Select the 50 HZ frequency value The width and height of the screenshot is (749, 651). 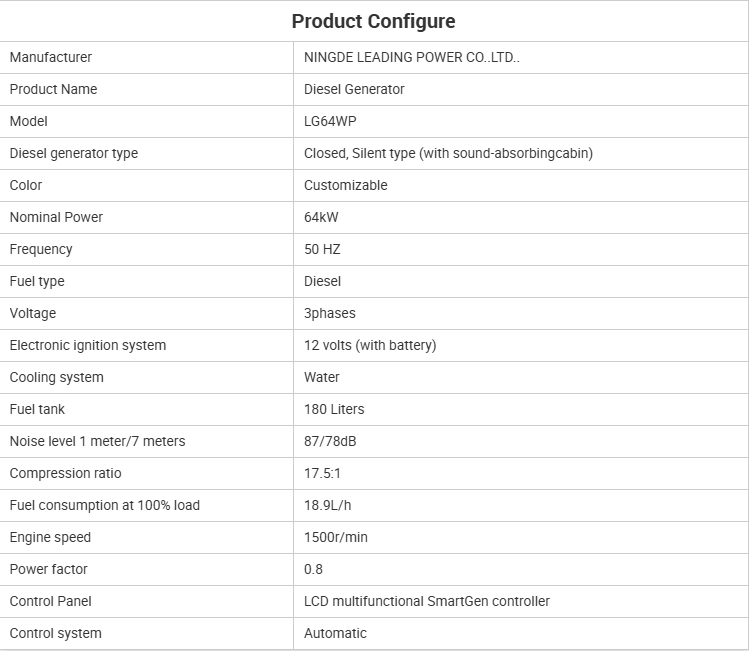pos(322,249)
